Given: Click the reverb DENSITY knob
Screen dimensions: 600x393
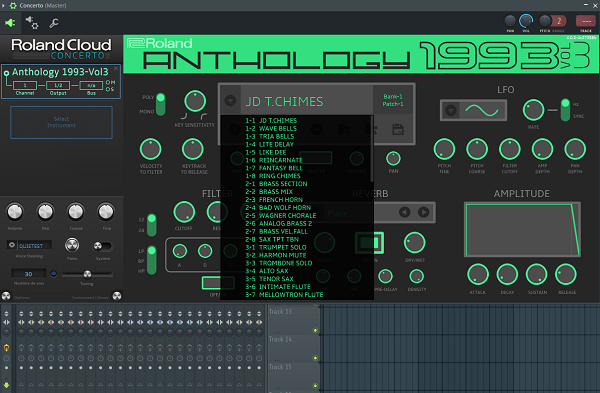Looking at the screenshot, I should 416,276.
